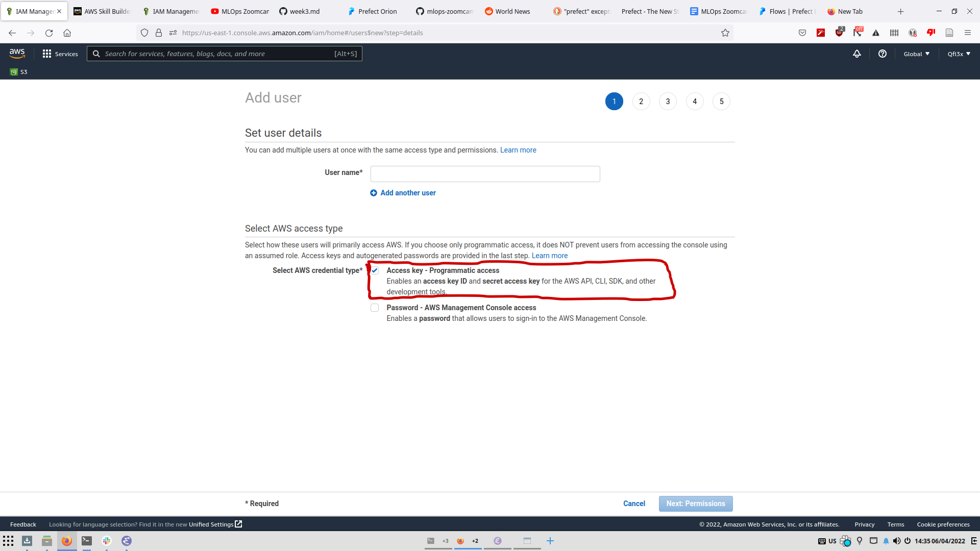The image size is (980, 551).
Task: Expand the Qfl3x account dropdown
Action: pos(959,54)
